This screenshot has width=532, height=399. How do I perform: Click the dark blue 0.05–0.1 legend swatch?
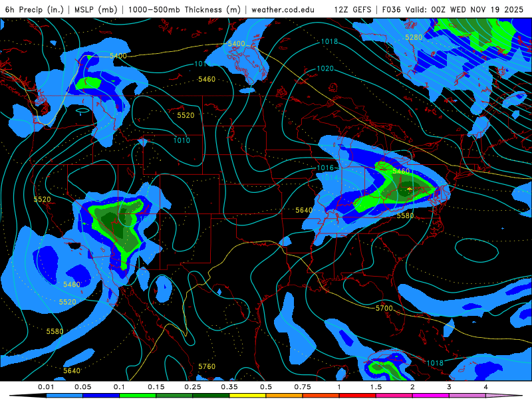coord(101,396)
